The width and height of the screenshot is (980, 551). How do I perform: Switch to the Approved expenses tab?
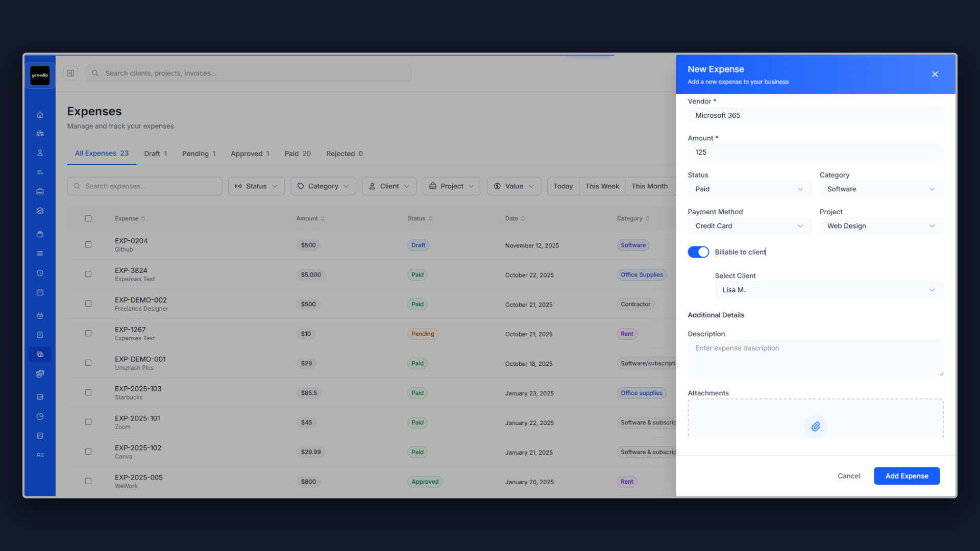pyautogui.click(x=250, y=153)
